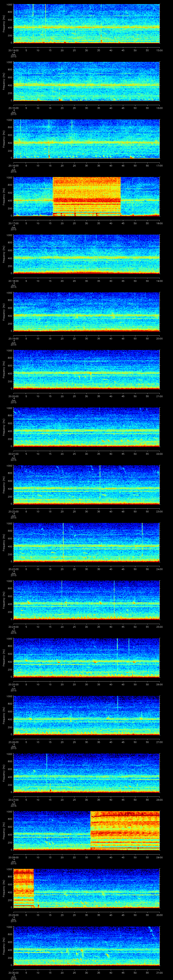Image resolution: width=173 pixels, height=980 pixels.
Task: Click the 20:25:00 start time label
Action: pyautogui.click(x=13, y=684)
